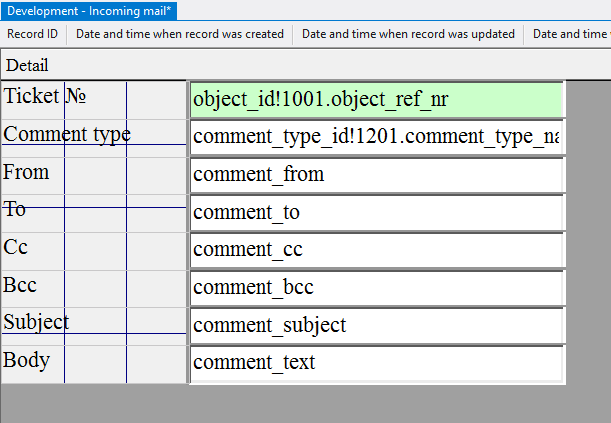Click the comment_type_id field
The height and width of the screenshot is (423, 611).
pos(376,137)
